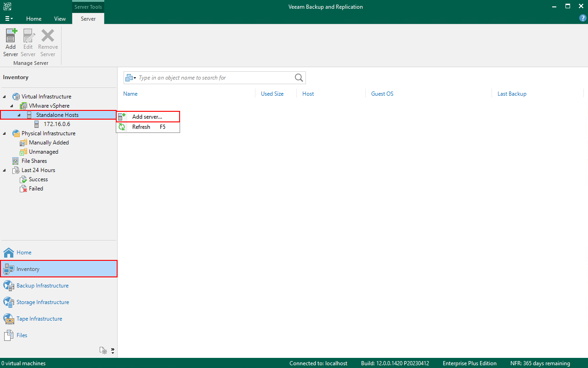Screen dimensions: 588x368
Task: Sort by the Used Size column
Action: pyautogui.click(x=272, y=94)
